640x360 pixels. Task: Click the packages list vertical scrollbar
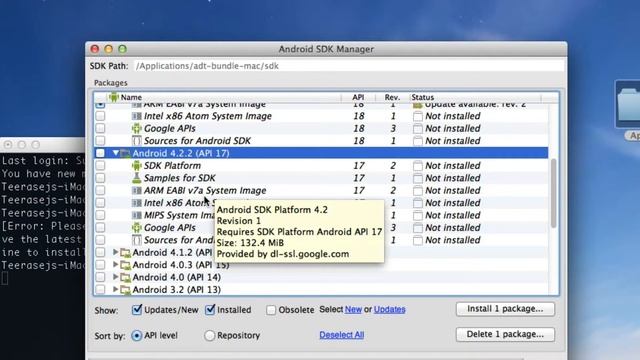coord(553,193)
